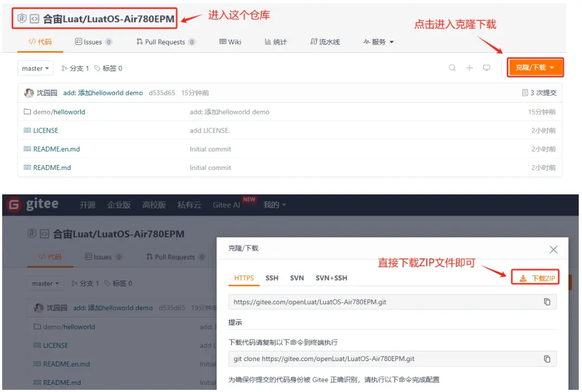Click the git clone command field

point(393,358)
